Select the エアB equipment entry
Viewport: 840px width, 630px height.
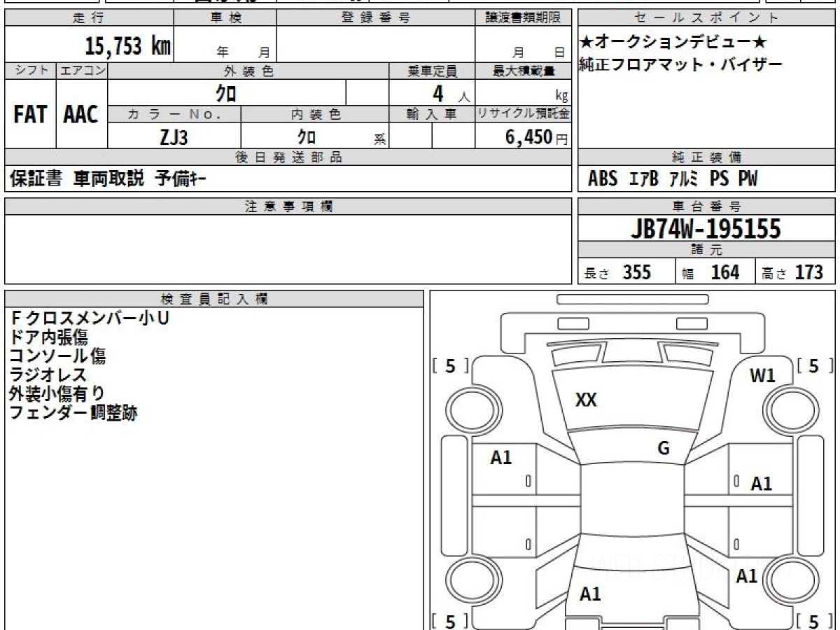click(644, 179)
